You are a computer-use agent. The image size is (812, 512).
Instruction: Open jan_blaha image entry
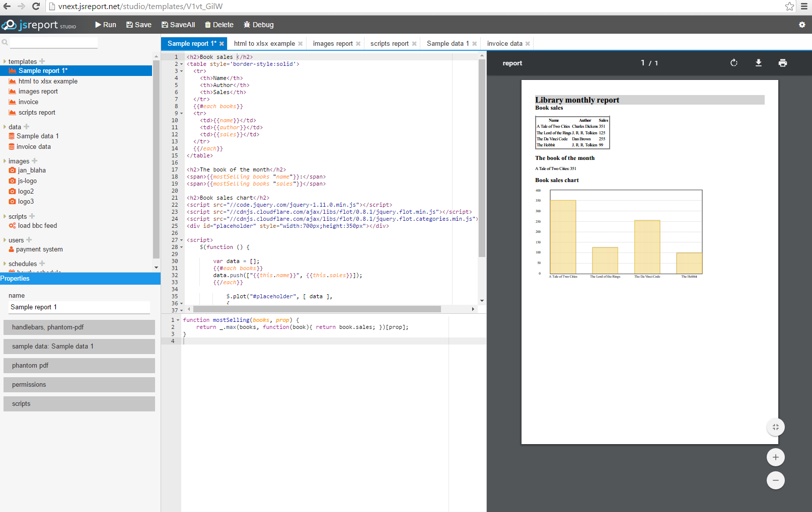(x=32, y=170)
